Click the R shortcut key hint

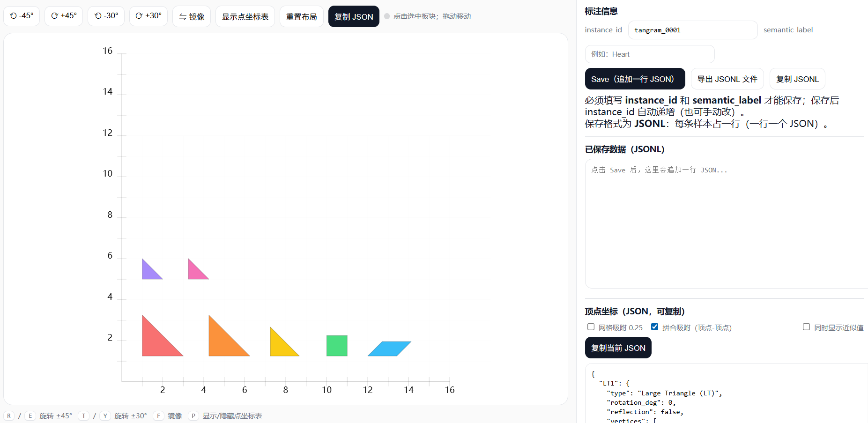[9, 416]
